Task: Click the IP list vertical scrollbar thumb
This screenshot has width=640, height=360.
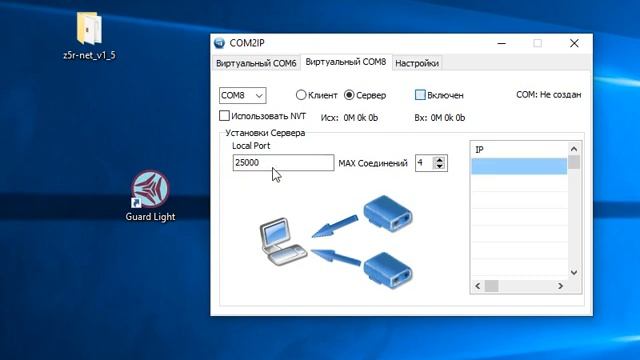Action: point(574,162)
